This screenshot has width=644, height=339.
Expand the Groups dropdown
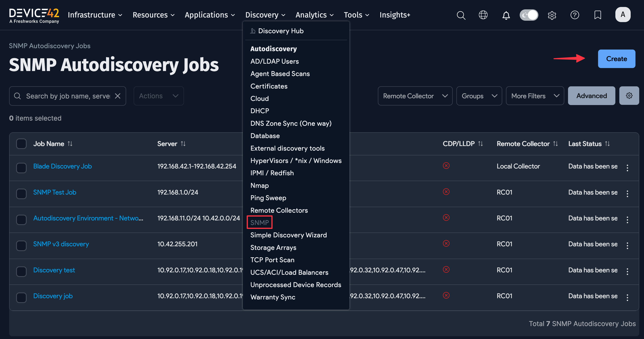pyautogui.click(x=479, y=96)
